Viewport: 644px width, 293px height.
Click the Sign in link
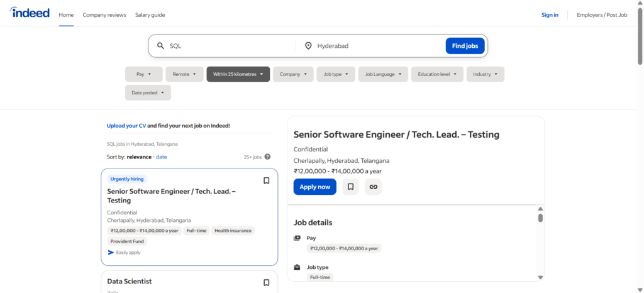pos(550,14)
